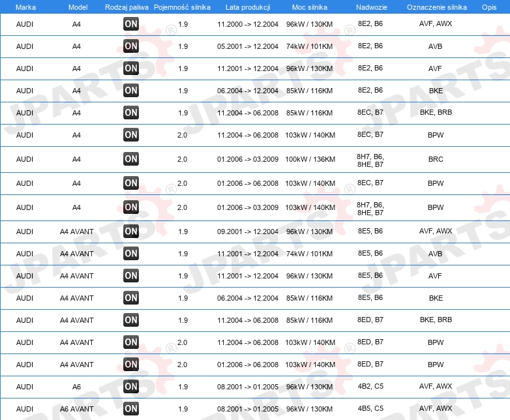510x420 pixels.
Task: Click the Moc silnika column header
Action: pos(310,7)
